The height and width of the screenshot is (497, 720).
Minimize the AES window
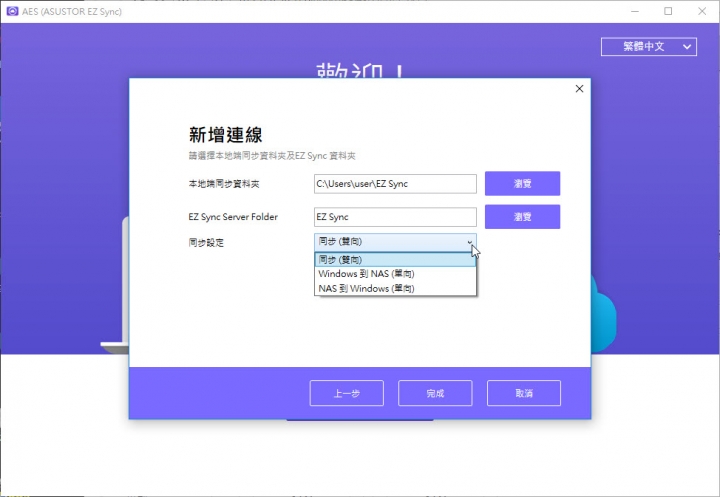tap(635, 11)
